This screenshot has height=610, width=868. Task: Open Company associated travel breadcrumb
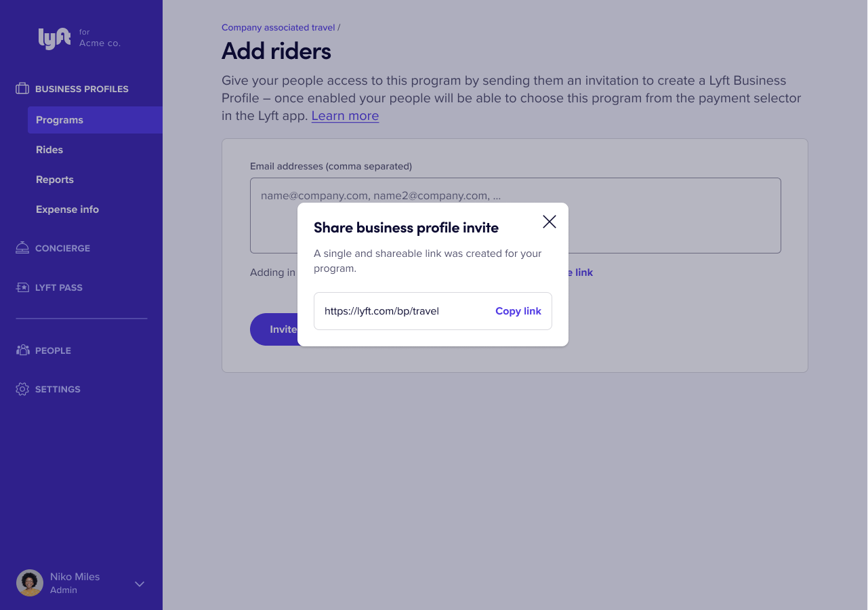[278, 28]
